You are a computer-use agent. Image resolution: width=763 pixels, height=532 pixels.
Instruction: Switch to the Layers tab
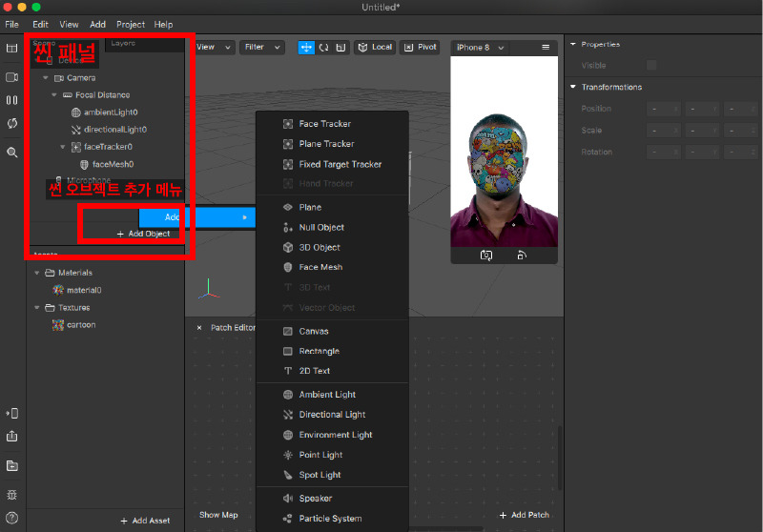pyautogui.click(x=123, y=43)
